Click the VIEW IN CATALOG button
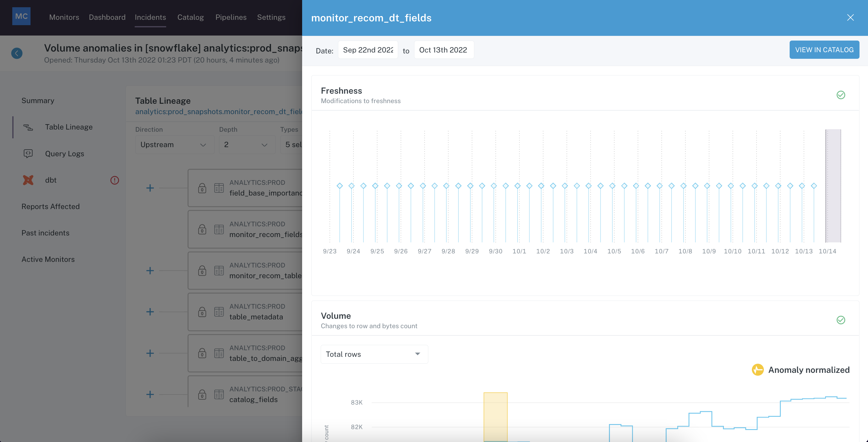Image resolution: width=868 pixels, height=442 pixels. 824,50
